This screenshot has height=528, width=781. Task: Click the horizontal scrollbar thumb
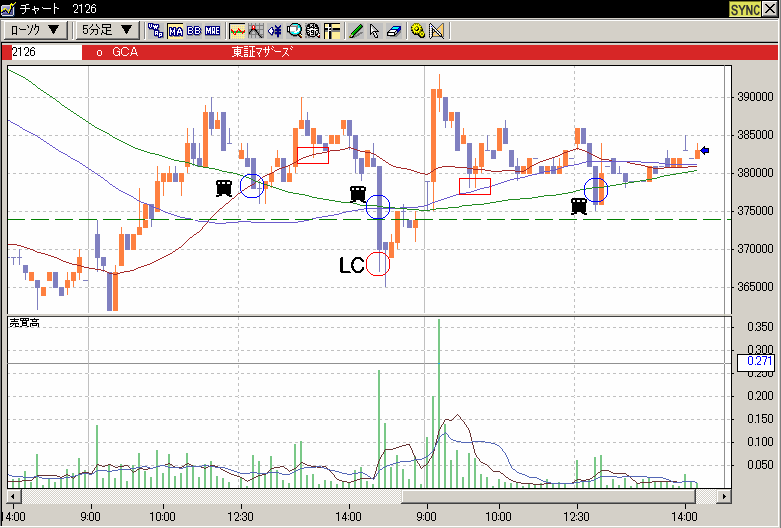click(x=548, y=496)
